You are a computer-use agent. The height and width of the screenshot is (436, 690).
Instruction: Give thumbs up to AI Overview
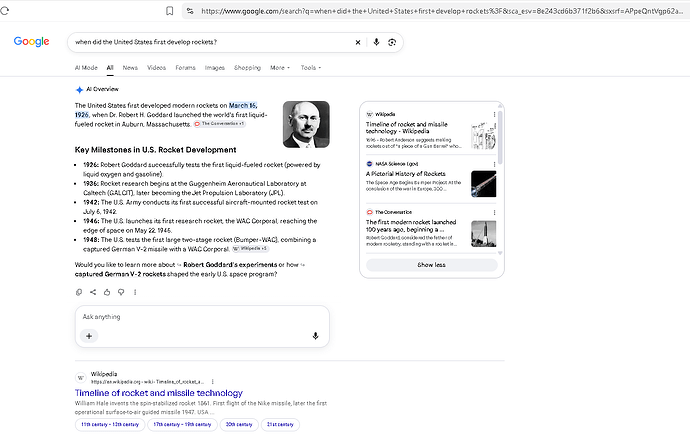[107, 292]
